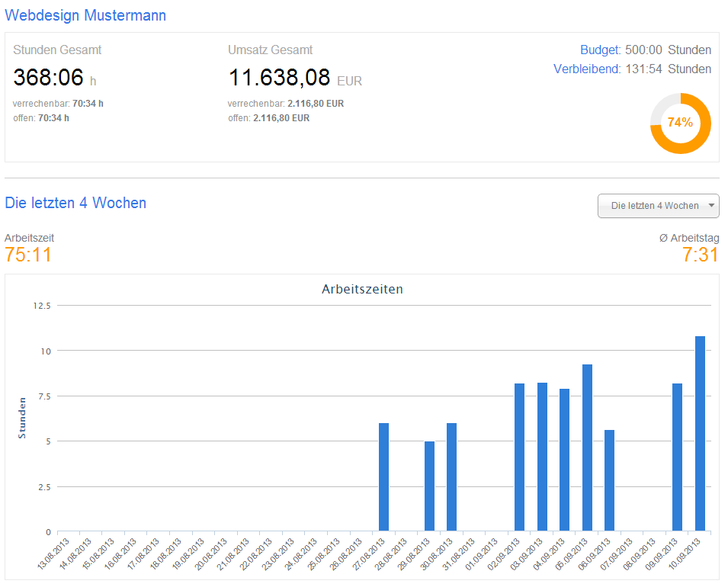Open the Webdesign Mustermann project title link

pos(85,15)
